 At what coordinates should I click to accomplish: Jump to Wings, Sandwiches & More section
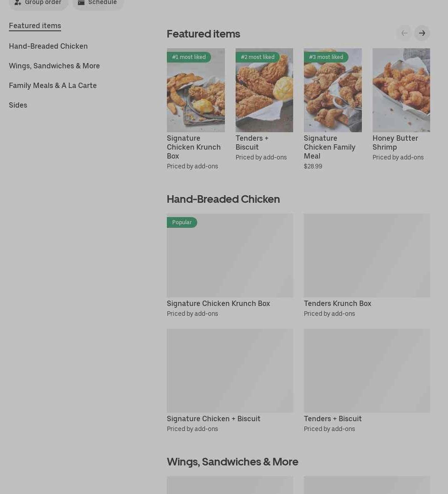(x=54, y=66)
